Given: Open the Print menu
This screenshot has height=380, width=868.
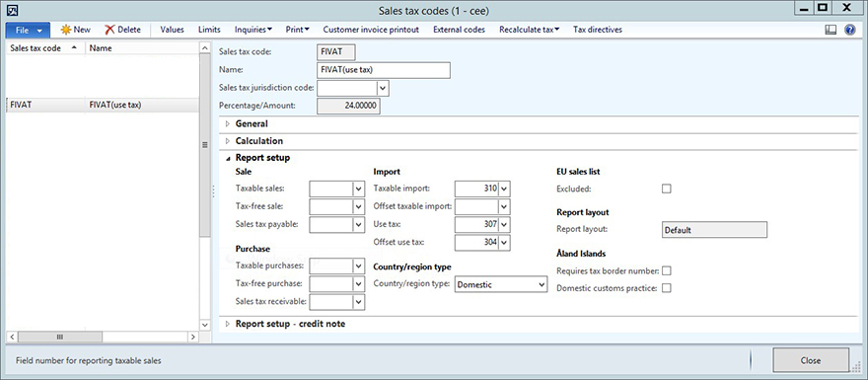Looking at the screenshot, I should [297, 30].
